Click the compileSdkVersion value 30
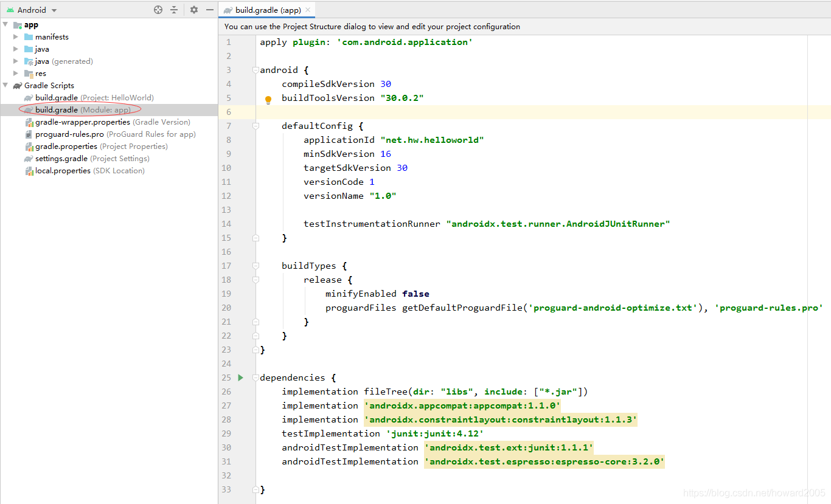This screenshot has height=504, width=831. click(386, 84)
